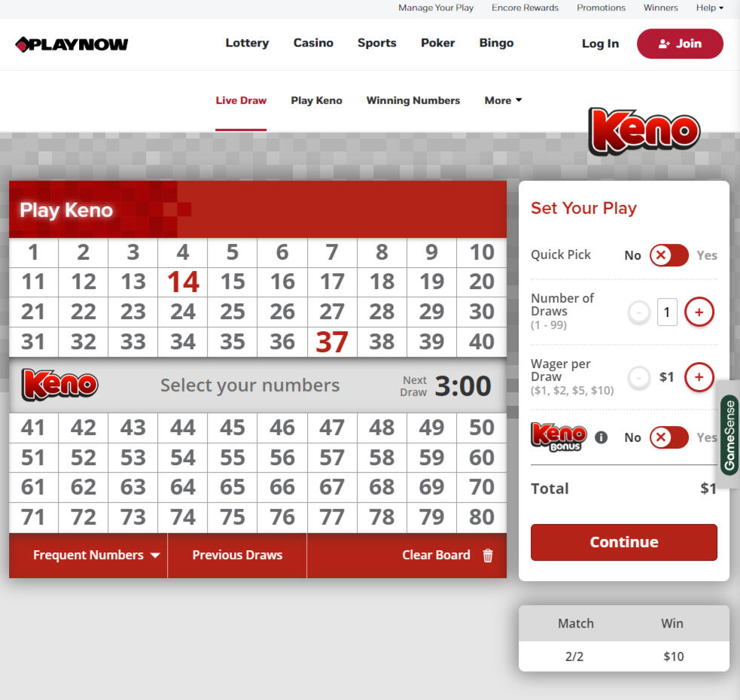Open the More dropdown menu
The width and height of the screenshot is (740, 700).
503,100
